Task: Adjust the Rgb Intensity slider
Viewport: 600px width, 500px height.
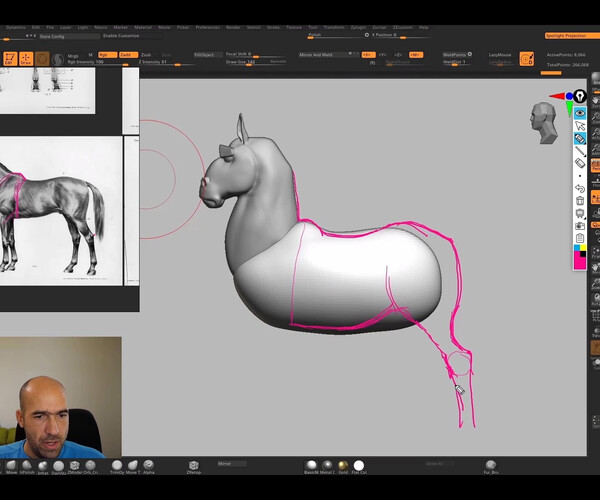Action: (98, 62)
